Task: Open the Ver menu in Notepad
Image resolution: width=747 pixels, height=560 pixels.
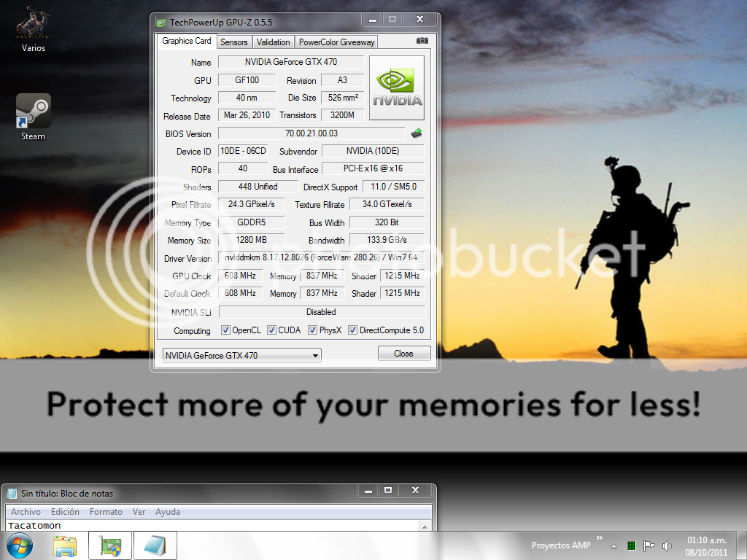Action: coord(139,512)
